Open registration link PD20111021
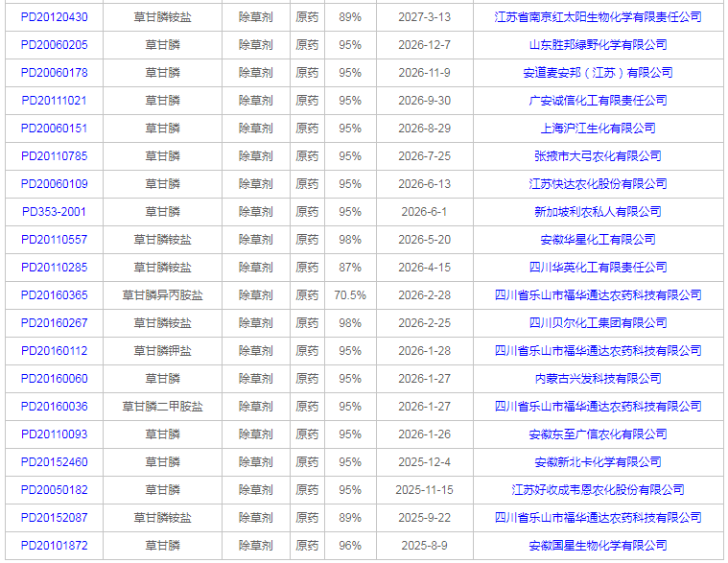 coord(55,101)
